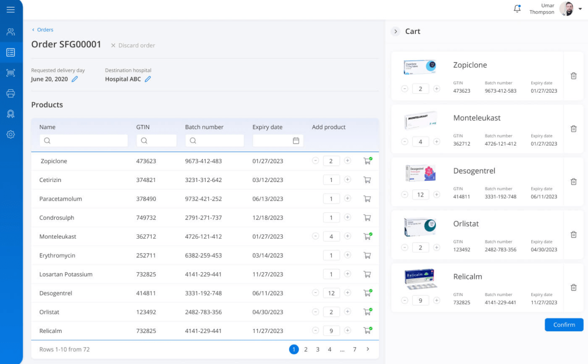The height and width of the screenshot is (364, 588).
Task: Open the barcode scanning section in the sidebar
Action: pos(11,72)
